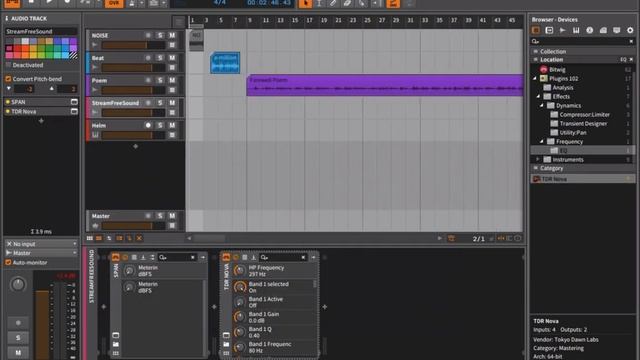640x360 pixels.
Task: Toggle the OVR overdub button
Action: click(x=114, y=3)
